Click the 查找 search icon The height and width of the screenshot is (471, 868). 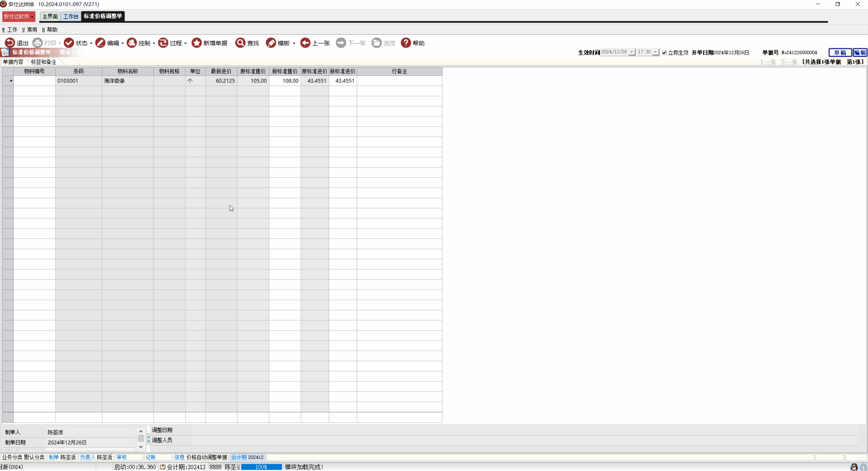(240, 43)
